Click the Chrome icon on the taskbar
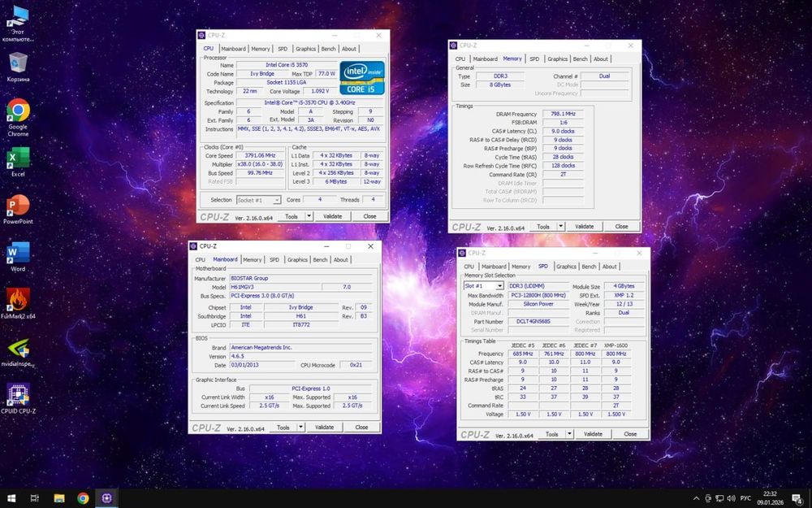812x508 pixels. click(83, 498)
